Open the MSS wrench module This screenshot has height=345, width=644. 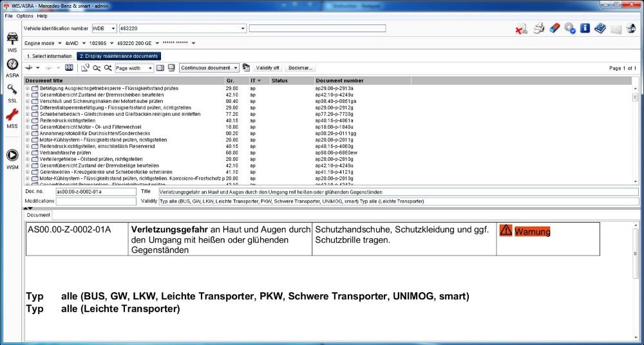click(12, 118)
